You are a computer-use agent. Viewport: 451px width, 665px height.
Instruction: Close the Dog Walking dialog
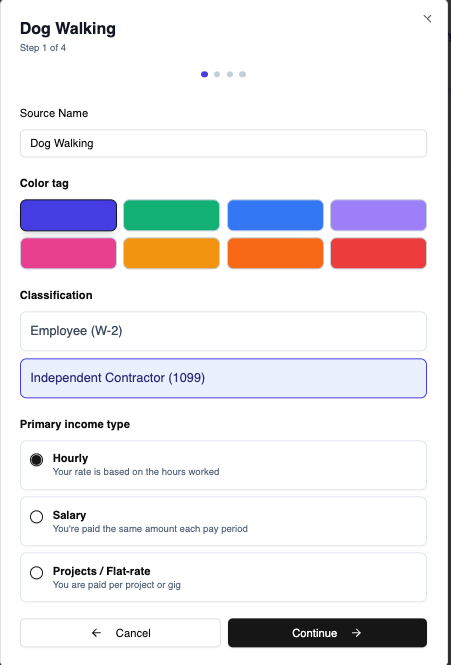(427, 18)
